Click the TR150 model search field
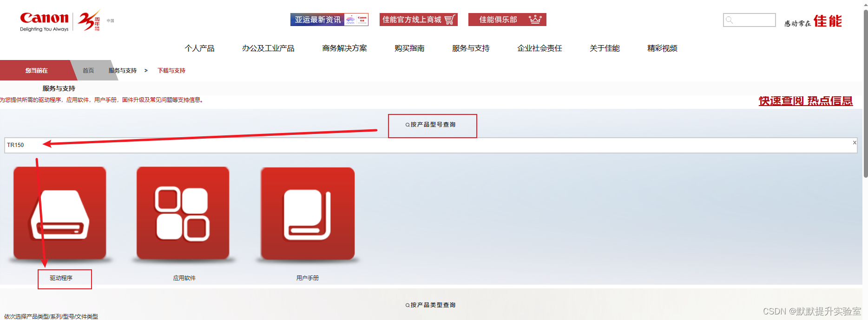This screenshot has height=320, width=868. [431, 145]
